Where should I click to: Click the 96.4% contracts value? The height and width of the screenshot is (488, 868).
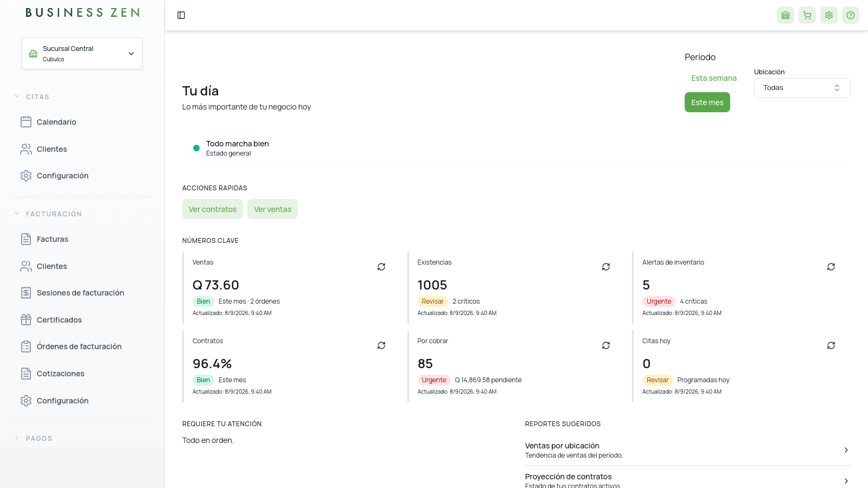click(x=212, y=364)
